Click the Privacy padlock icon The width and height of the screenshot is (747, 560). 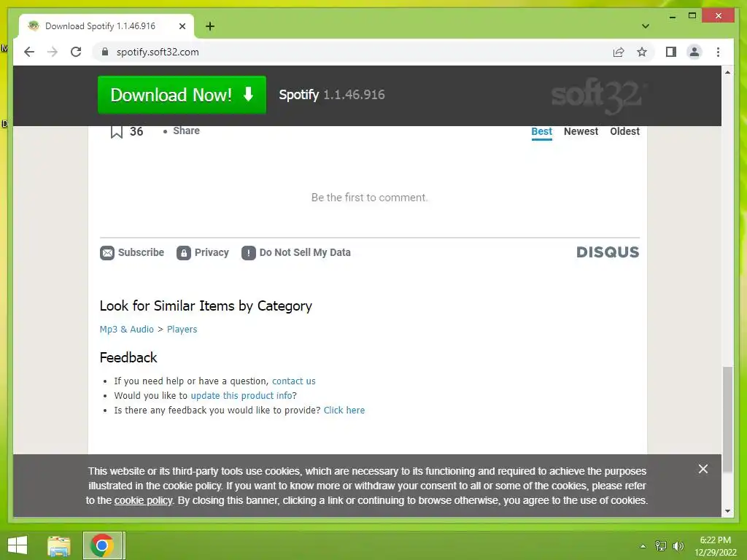tap(184, 253)
